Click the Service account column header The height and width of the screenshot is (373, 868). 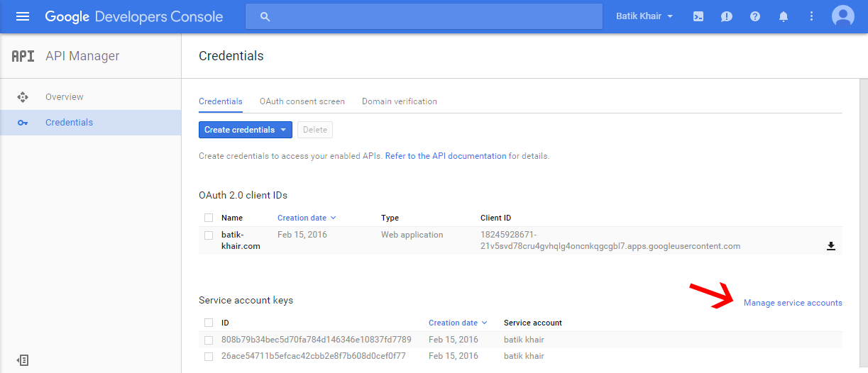(x=533, y=323)
